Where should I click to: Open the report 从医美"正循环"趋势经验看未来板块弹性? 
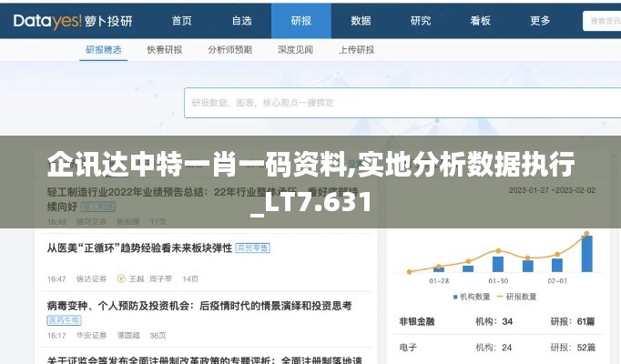click(x=139, y=248)
